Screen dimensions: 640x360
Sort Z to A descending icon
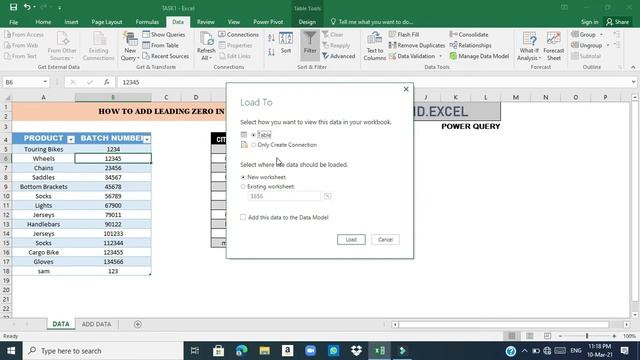coord(271,52)
